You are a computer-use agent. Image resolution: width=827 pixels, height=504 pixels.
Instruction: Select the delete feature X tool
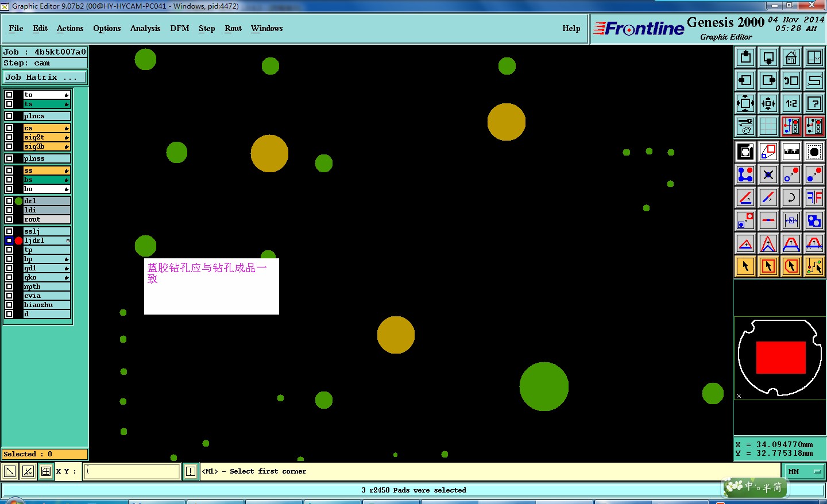click(768, 175)
